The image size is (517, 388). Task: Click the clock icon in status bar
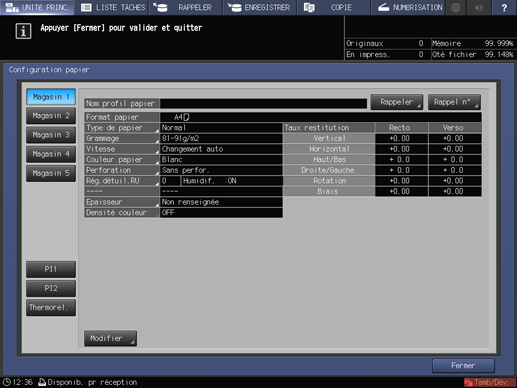click(7, 382)
